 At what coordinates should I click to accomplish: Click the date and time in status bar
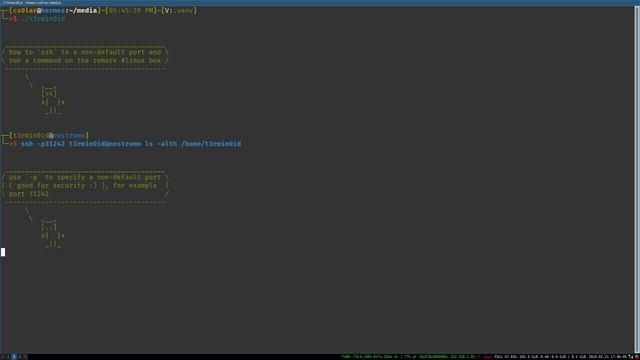click(x=607, y=357)
